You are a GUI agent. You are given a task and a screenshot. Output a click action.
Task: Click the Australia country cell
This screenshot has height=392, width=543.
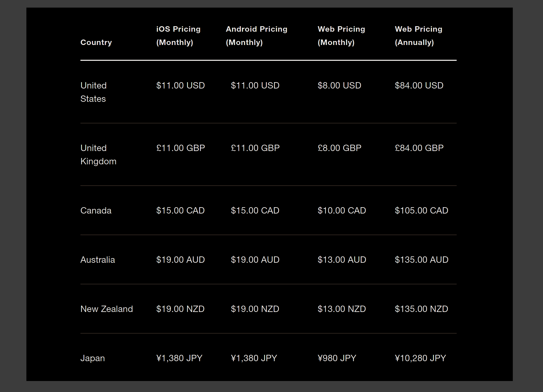(98, 260)
